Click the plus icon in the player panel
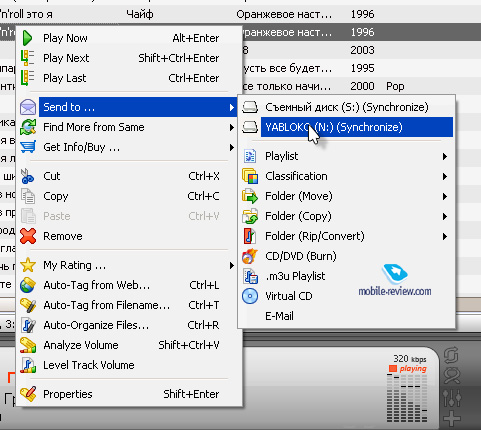481x430 pixels. tap(452, 419)
